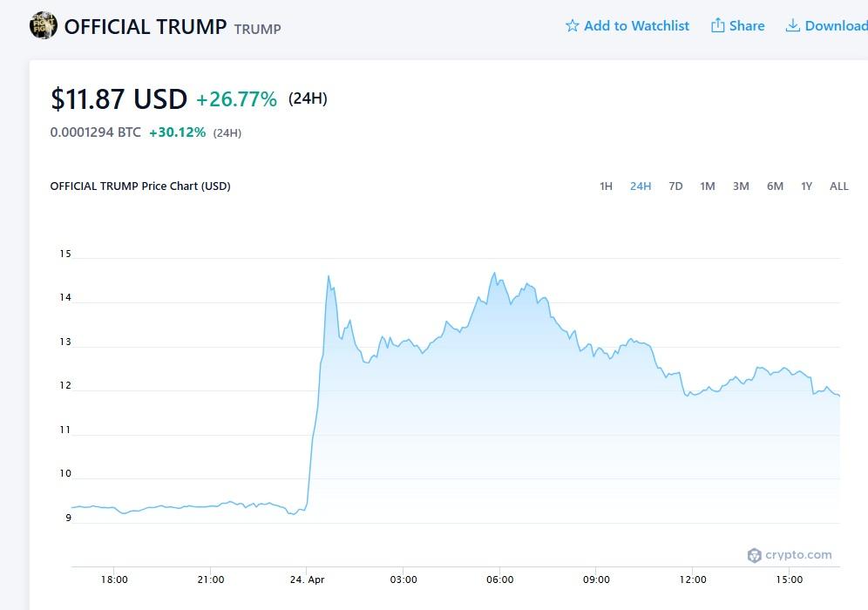Click the $11.87 USD price value
The image size is (868, 610).
click(x=119, y=99)
